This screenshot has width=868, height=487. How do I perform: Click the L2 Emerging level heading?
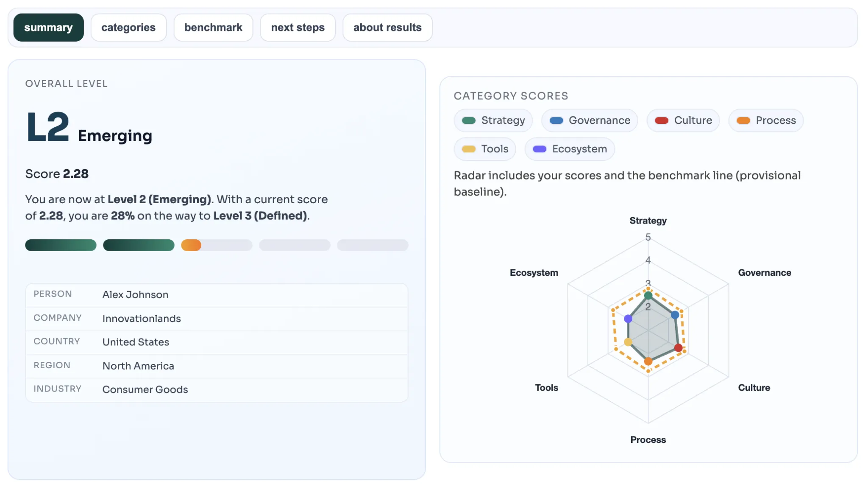tap(89, 128)
